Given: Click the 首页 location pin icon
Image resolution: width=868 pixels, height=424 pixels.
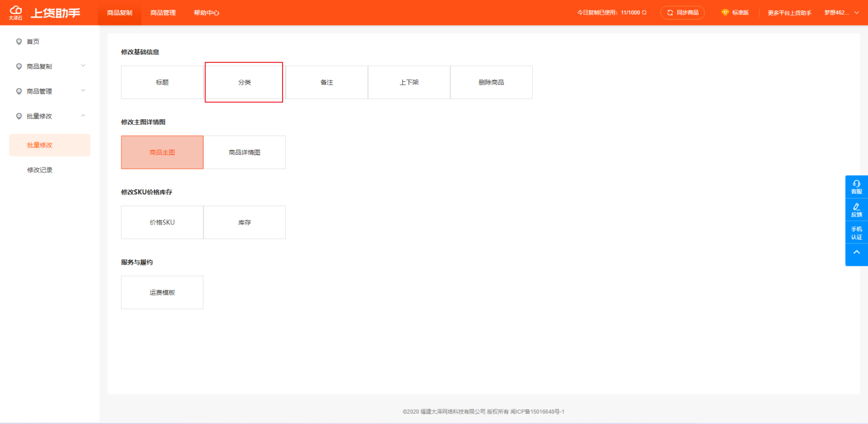Looking at the screenshot, I should pos(19,42).
